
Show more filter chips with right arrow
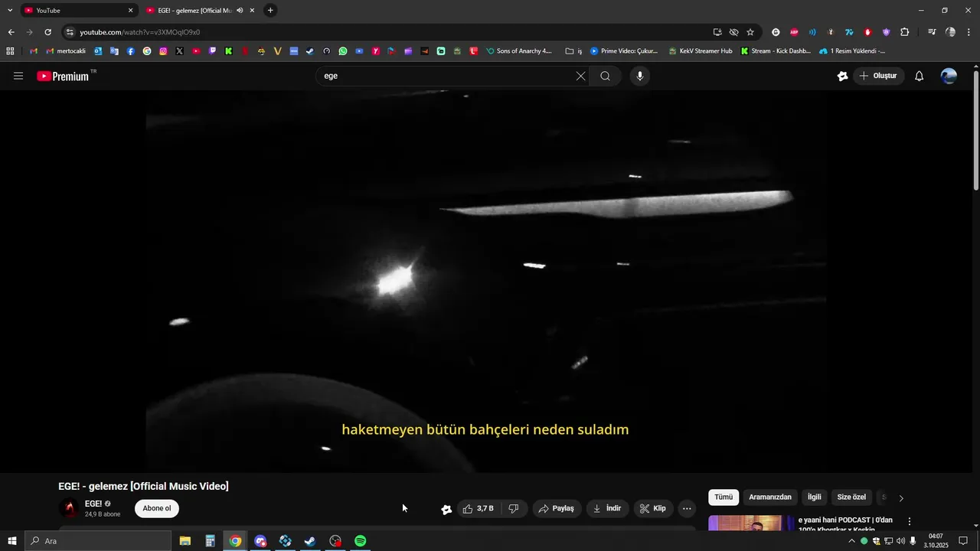(x=901, y=498)
